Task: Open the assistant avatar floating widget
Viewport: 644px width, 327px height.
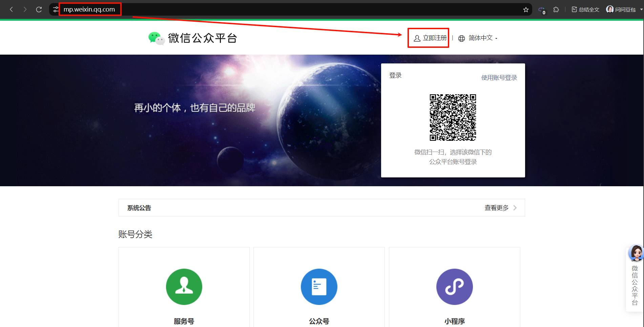Action: point(636,253)
